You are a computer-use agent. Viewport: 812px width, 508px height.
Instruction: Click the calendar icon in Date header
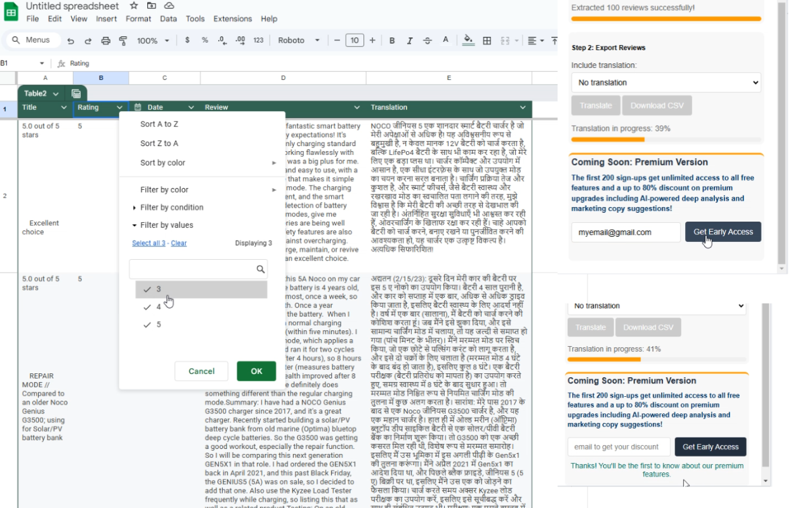coord(138,108)
